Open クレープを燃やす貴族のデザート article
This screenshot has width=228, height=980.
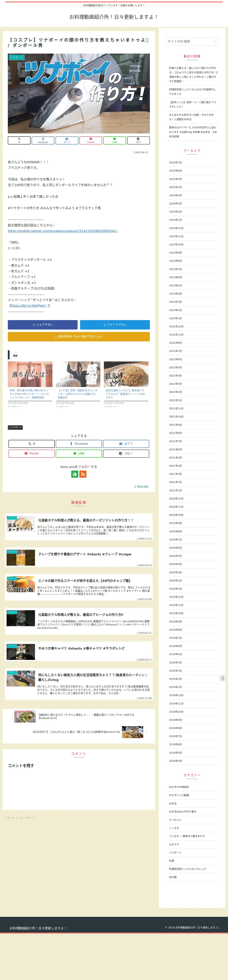coord(79,557)
